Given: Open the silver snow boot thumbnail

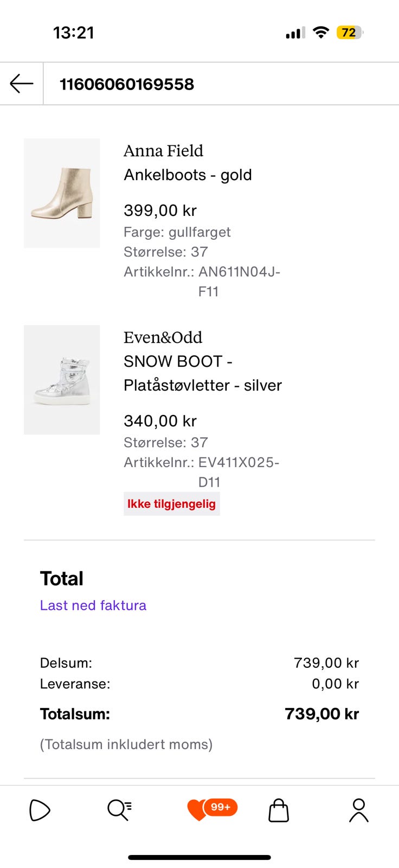Looking at the screenshot, I should (62, 380).
